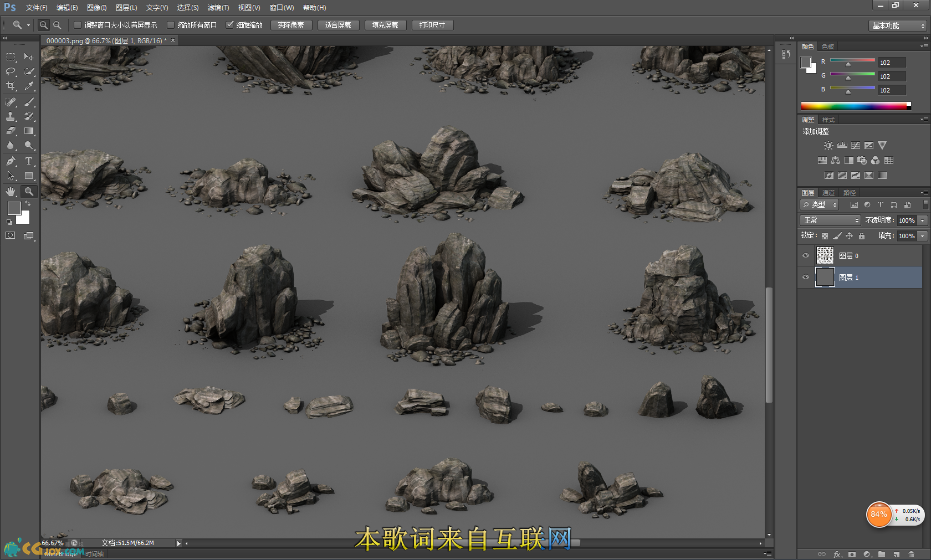Select the Rectangular Marquee tool

tap(11, 57)
